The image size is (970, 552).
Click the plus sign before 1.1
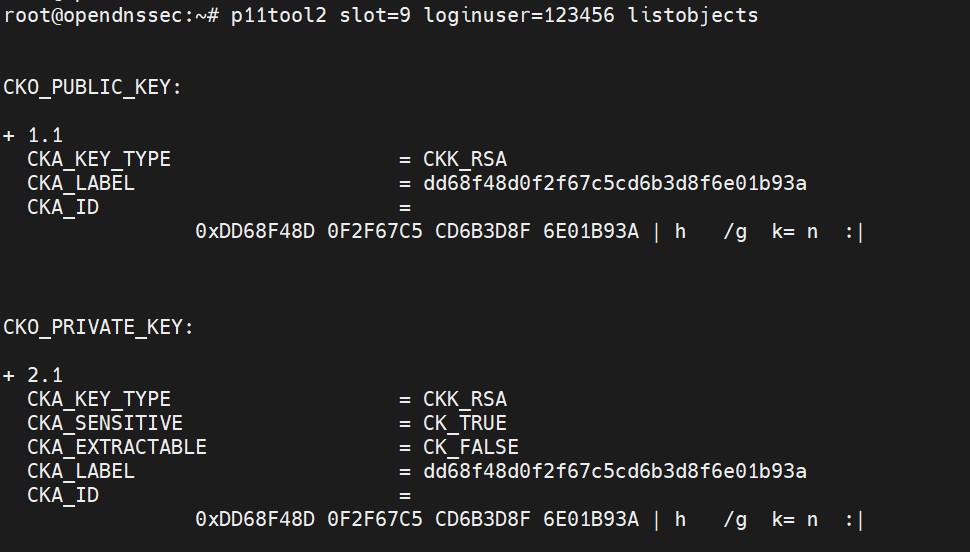(9, 136)
